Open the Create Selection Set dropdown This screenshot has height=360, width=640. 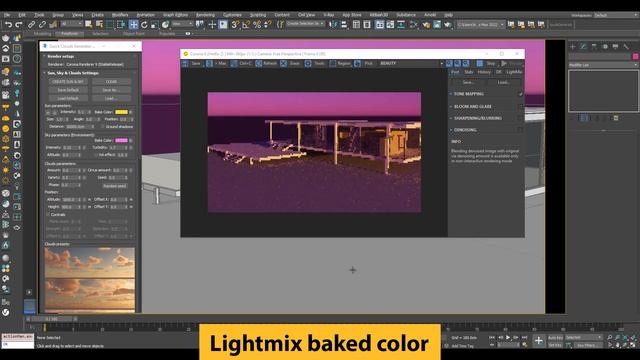(305, 24)
